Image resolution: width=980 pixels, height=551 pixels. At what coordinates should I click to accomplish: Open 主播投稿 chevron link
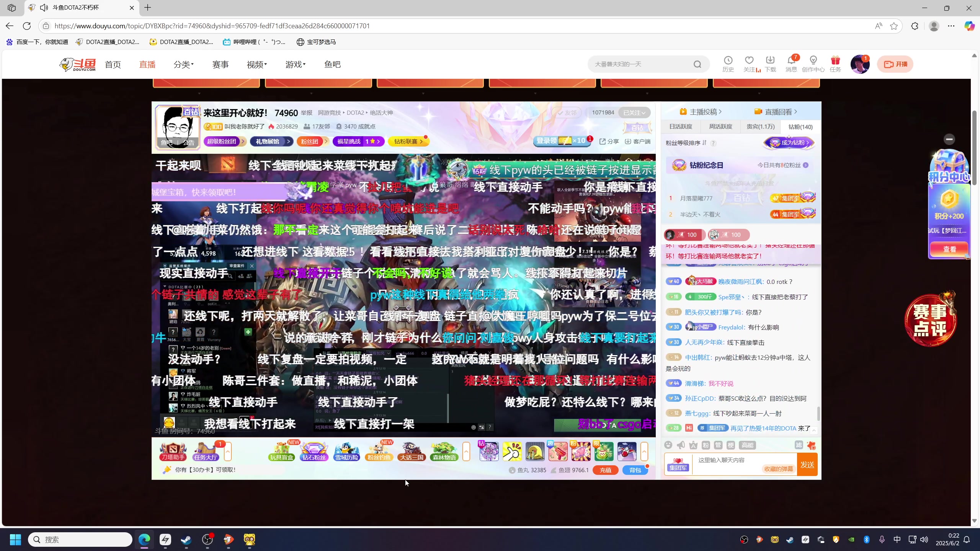(701, 112)
